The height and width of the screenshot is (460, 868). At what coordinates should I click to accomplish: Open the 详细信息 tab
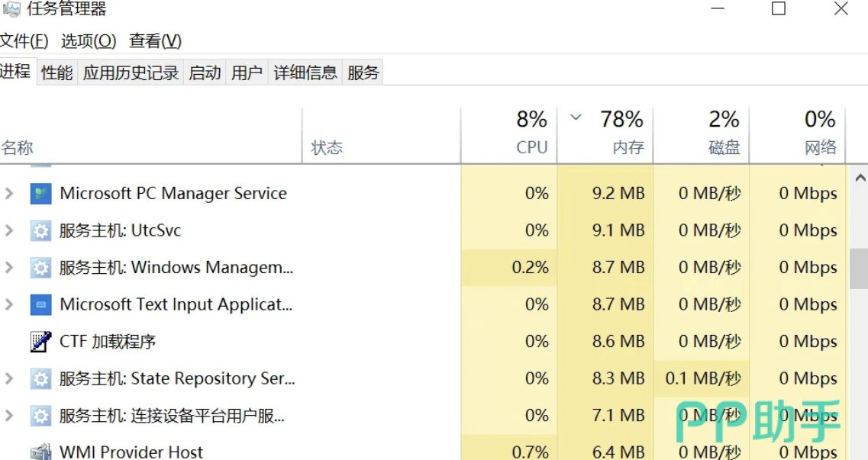pyautogui.click(x=305, y=72)
